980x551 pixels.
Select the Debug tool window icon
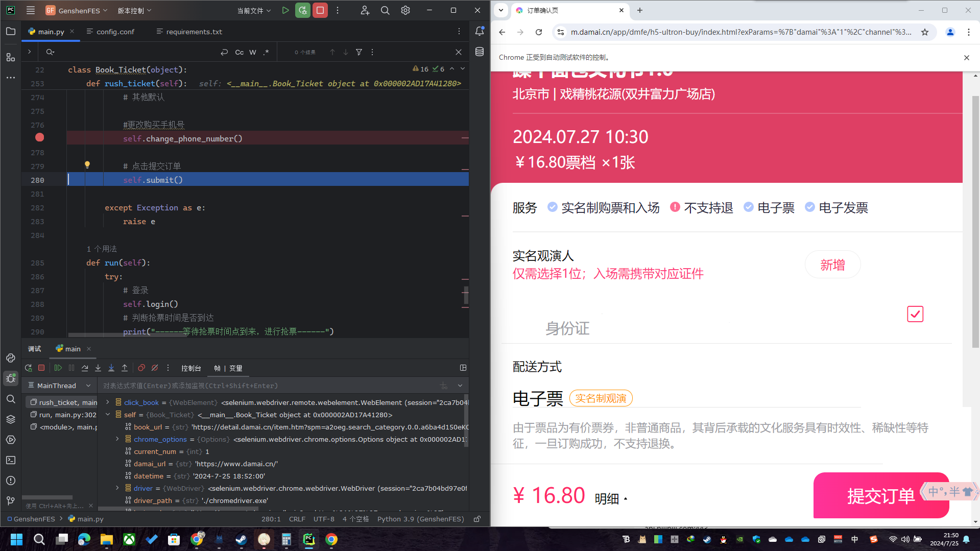pyautogui.click(x=10, y=378)
